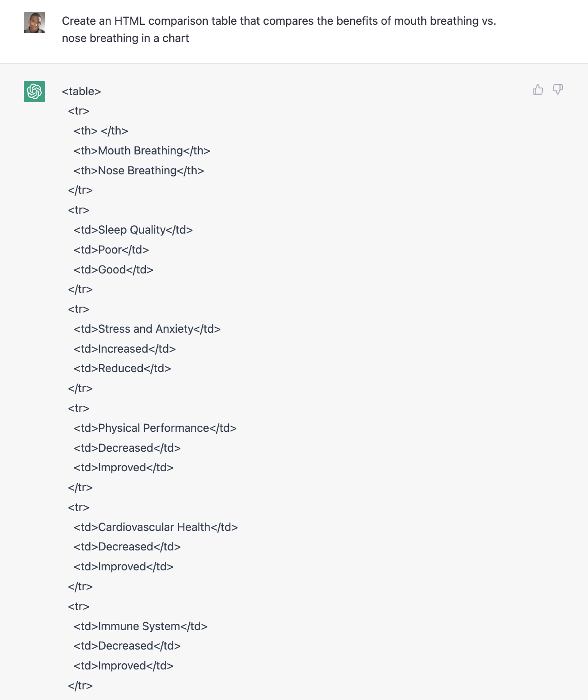The height and width of the screenshot is (700, 588).
Task: Click the Cardiovascular Health cell line
Action: [156, 527]
